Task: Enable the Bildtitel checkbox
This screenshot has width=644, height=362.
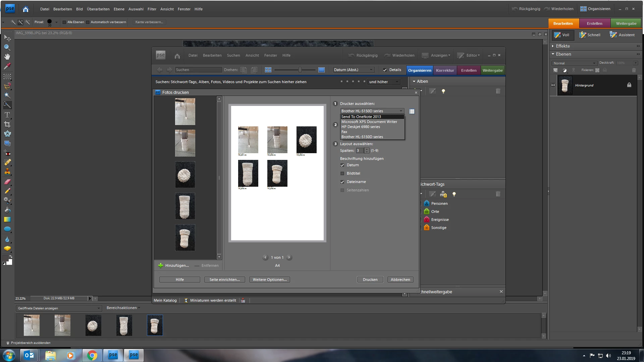Action: (342, 174)
